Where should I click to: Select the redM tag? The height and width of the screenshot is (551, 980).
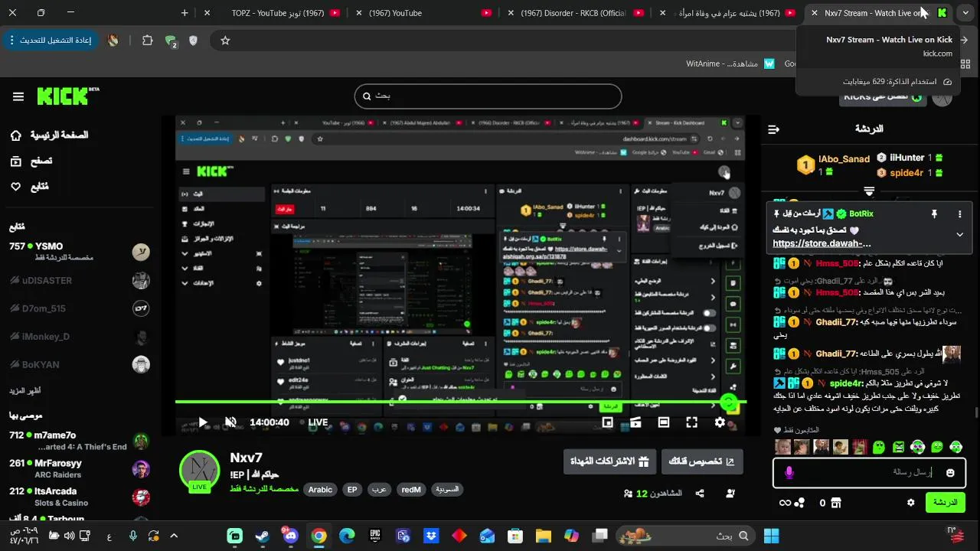pos(411,490)
